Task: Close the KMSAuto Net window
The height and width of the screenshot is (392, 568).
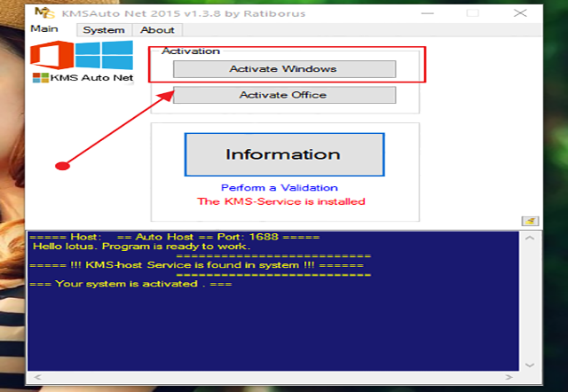Action: tap(520, 13)
